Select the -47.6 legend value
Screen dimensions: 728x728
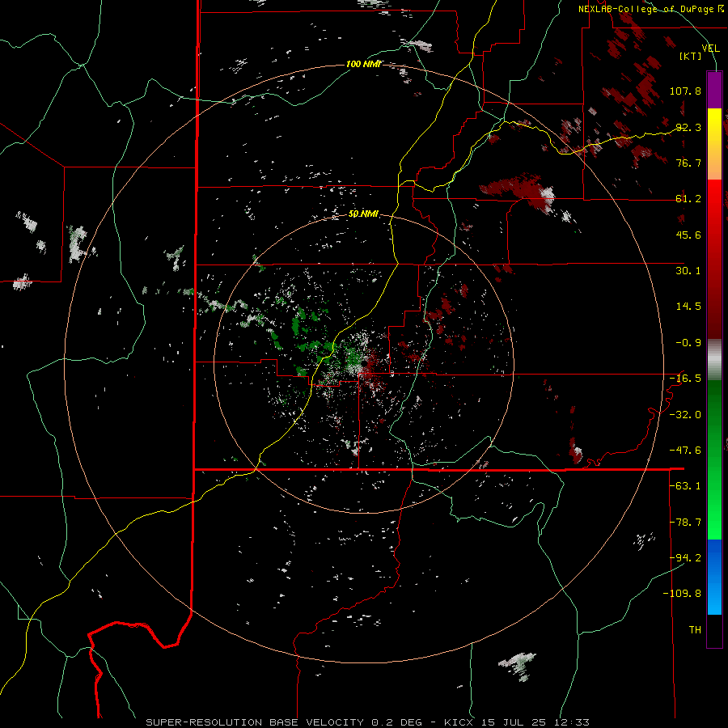(x=685, y=451)
